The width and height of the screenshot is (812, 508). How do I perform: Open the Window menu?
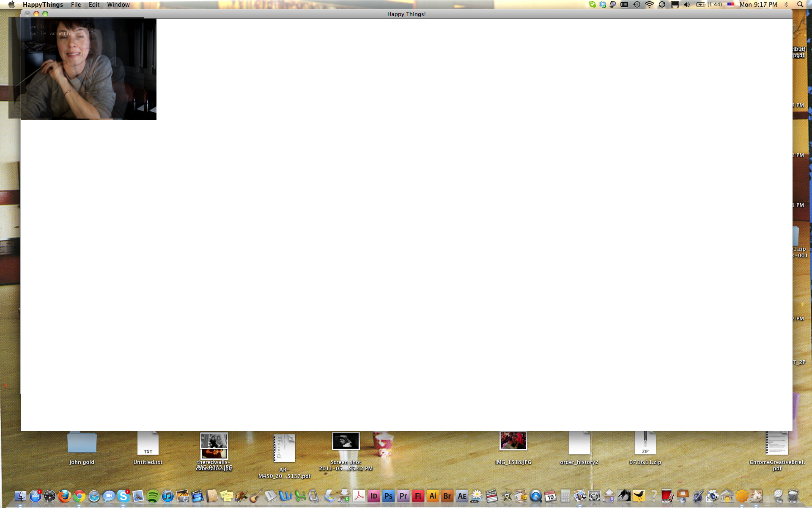(x=118, y=5)
